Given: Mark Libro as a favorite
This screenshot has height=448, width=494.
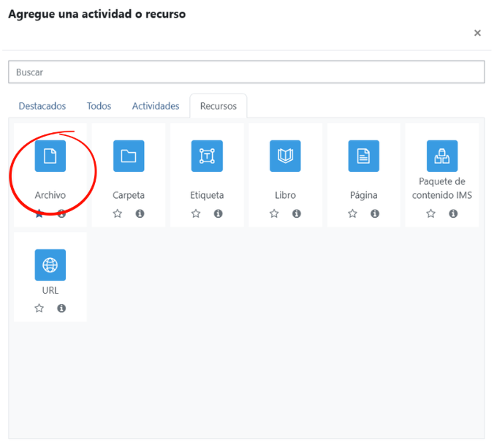Looking at the screenshot, I should (x=274, y=213).
